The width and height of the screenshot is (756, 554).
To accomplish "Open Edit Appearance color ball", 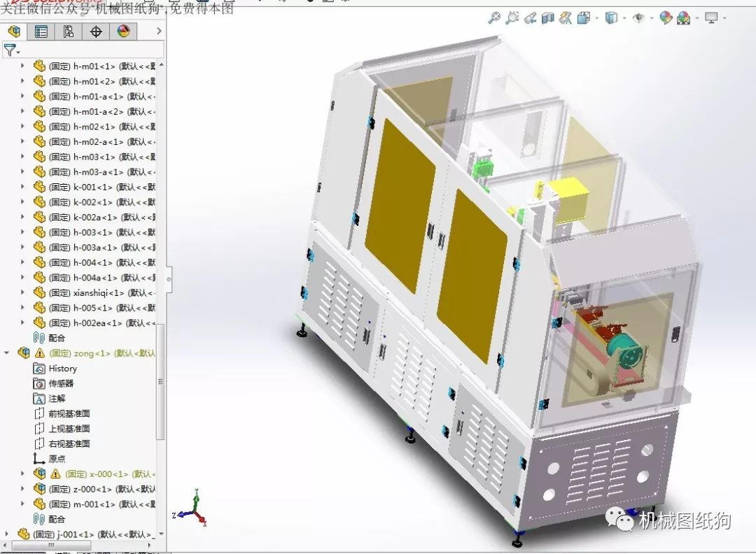I will coord(666,18).
